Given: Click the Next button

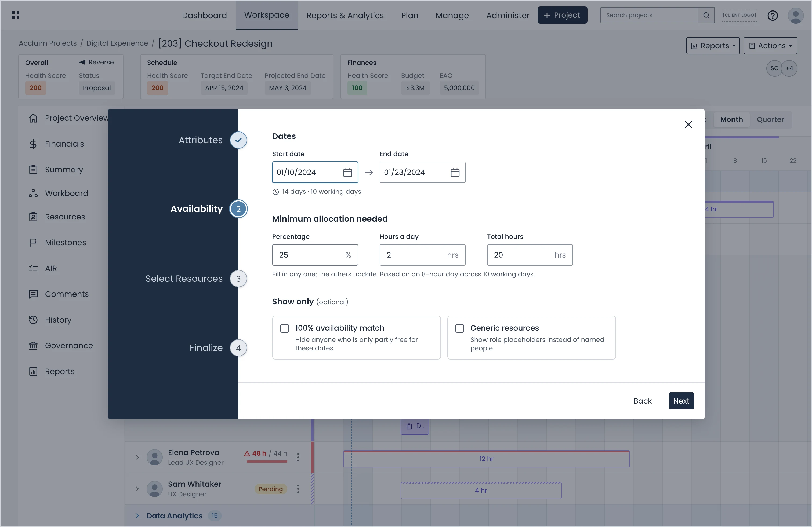Looking at the screenshot, I should 681,401.
